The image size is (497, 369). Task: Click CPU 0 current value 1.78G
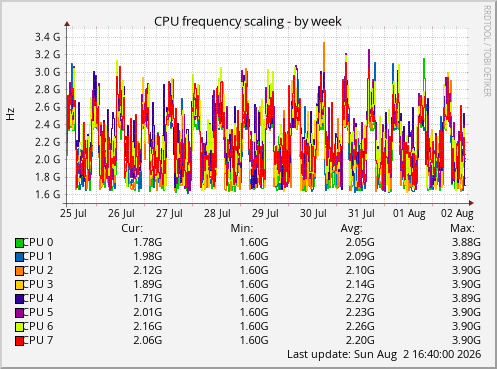click(148, 242)
